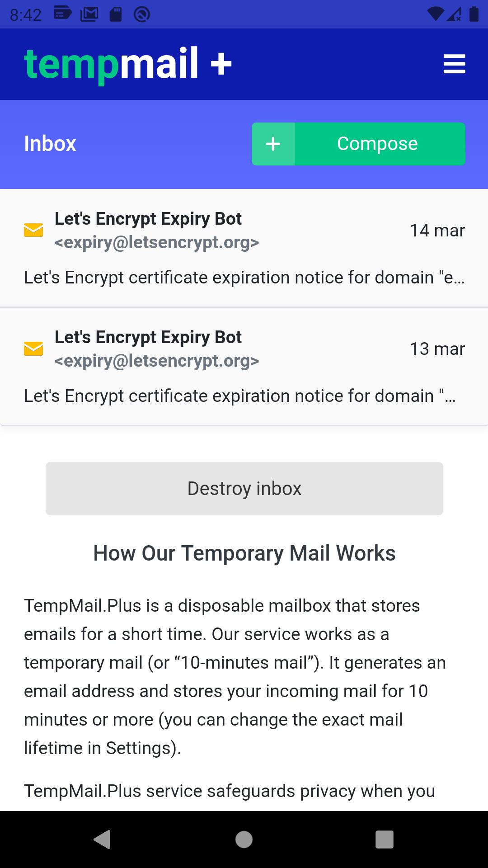
Task: Open the hamburger menu
Action: point(454,64)
